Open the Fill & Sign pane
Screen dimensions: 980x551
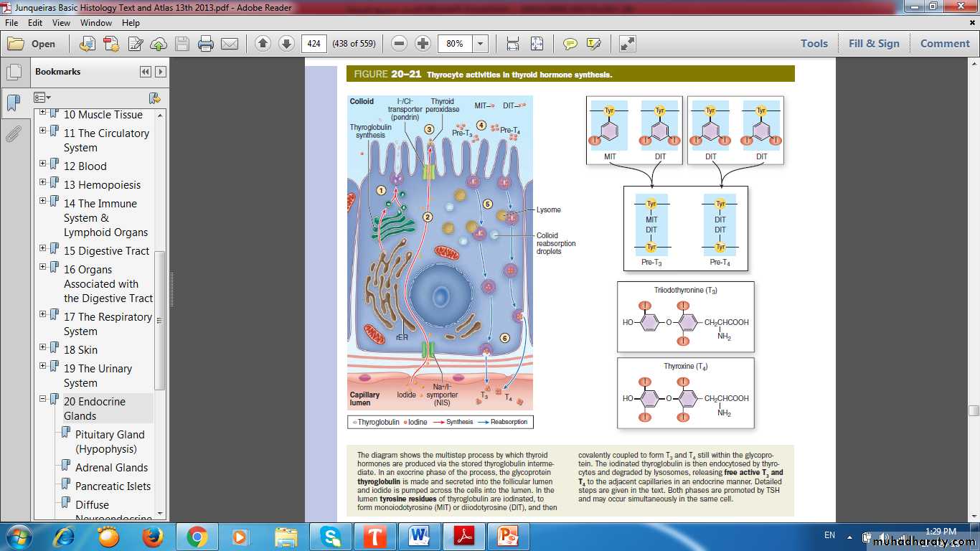[873, 44]
